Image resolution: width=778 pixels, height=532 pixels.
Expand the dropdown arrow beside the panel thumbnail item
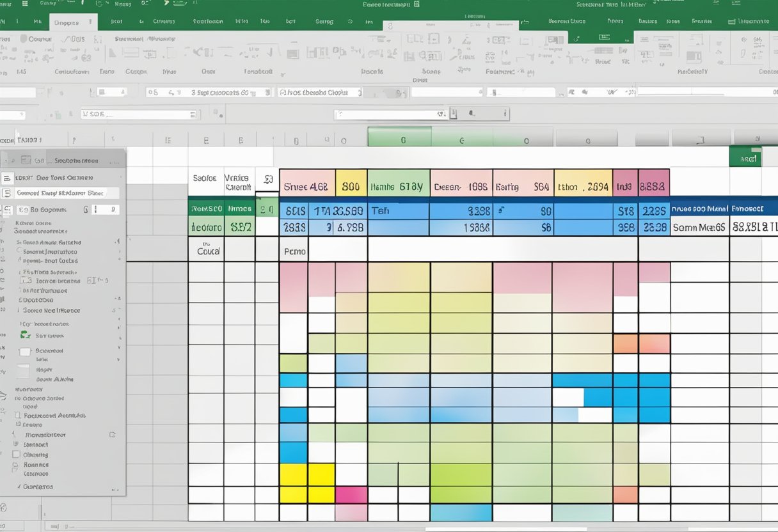pyautogui.click(x=119, y=349)
